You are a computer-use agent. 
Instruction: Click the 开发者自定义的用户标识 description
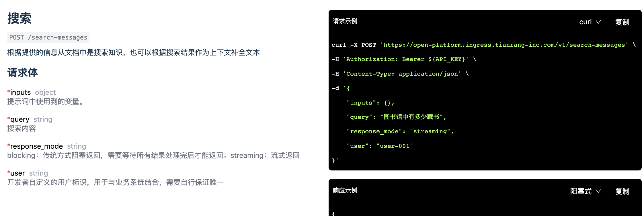(116, 182)
